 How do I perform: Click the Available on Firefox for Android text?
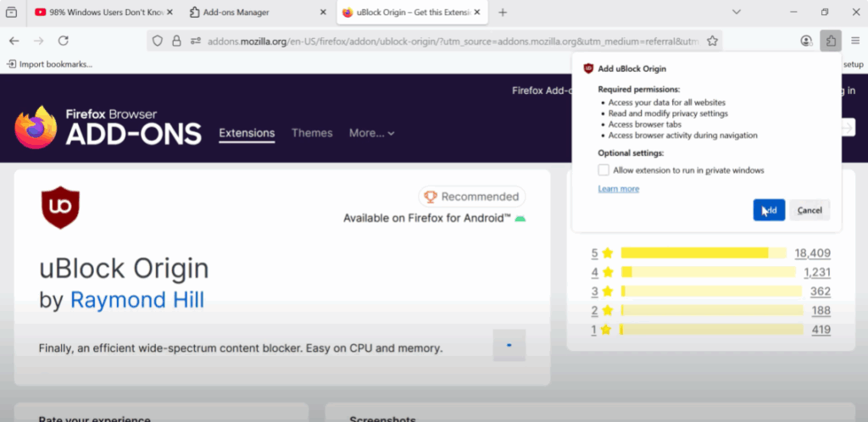coord(427,219)
